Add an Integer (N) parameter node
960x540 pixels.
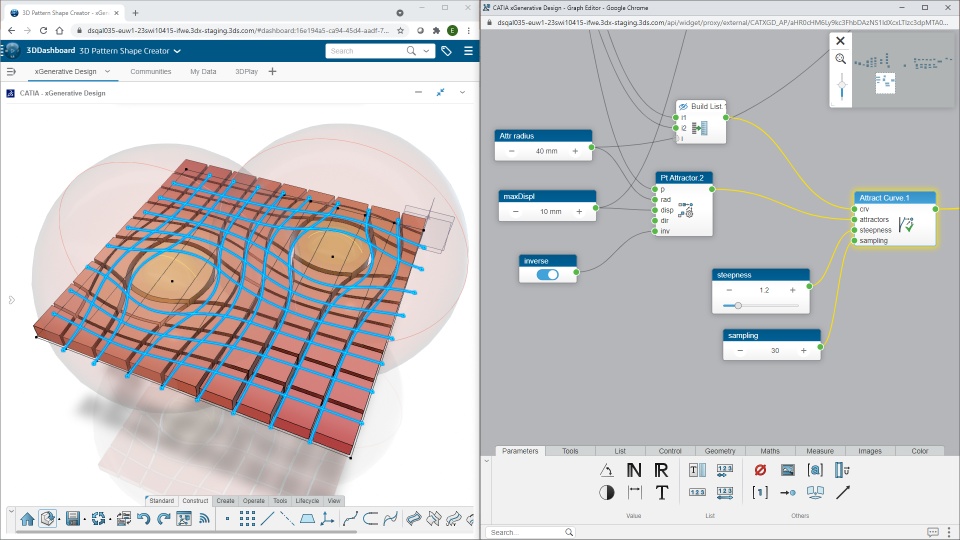(634, 470)
